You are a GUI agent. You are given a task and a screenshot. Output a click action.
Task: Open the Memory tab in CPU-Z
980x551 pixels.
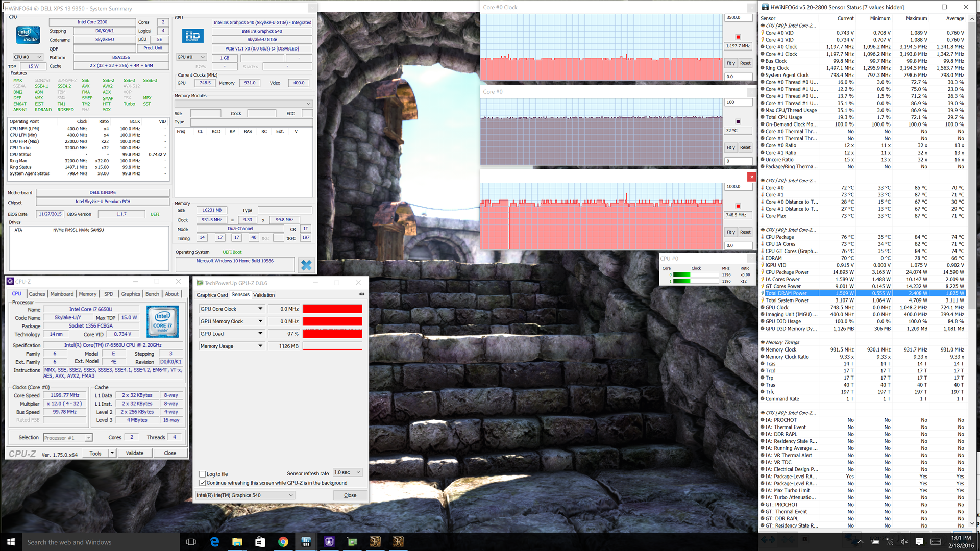pos(87,294)
